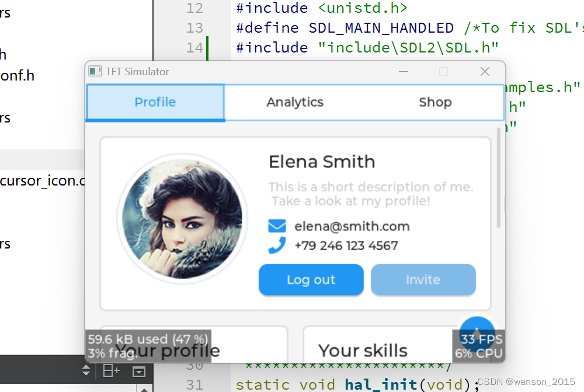
Task: Minimize the TFT Simulator window
Action: point(403,71)
